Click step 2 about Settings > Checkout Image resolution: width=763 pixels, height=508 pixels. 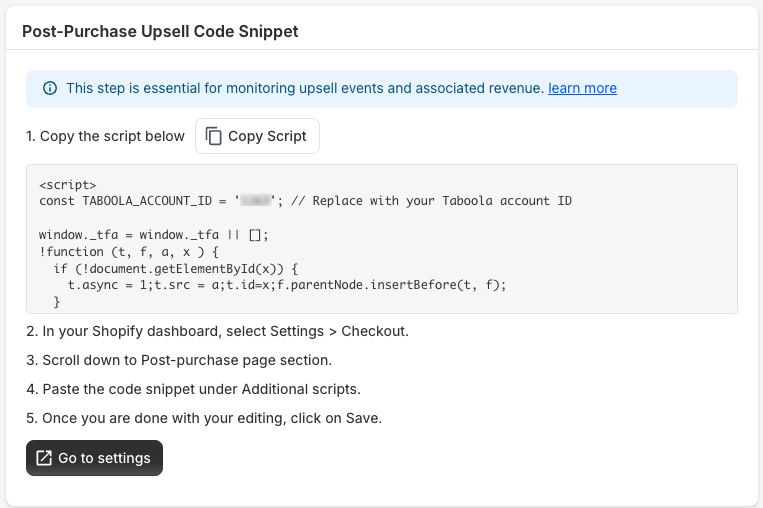pos(218,331)
